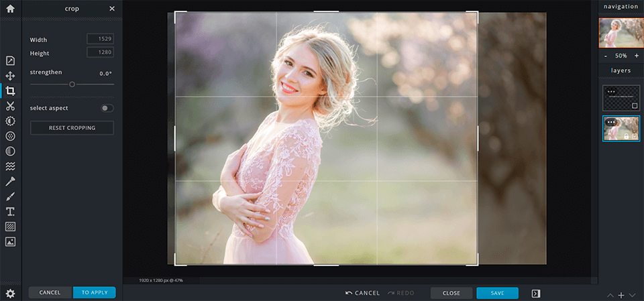The height and width of the screenshot is (301, 644).
Task: Select the Arrange/resize tool icon
Action: pyautogui.click(x=10, y=61)
